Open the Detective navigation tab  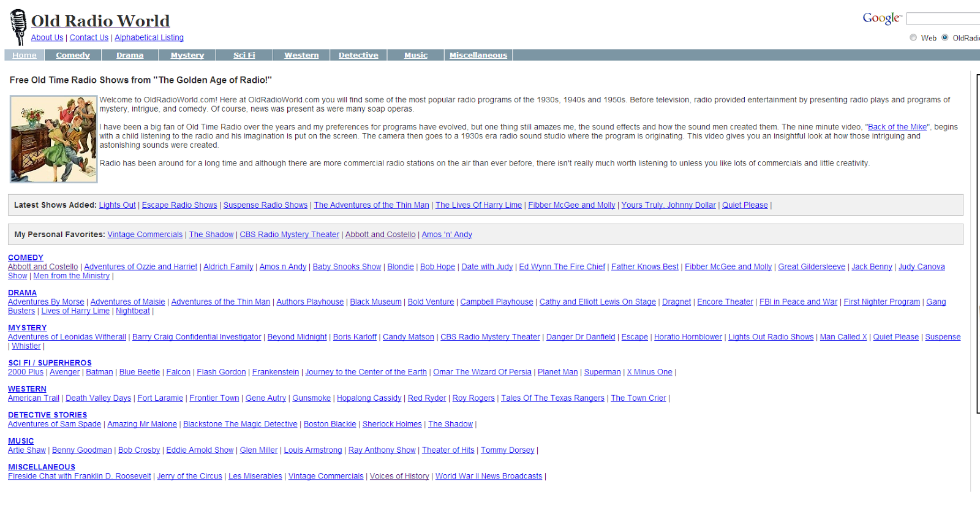pyautogui.click(x=358, y=55)
